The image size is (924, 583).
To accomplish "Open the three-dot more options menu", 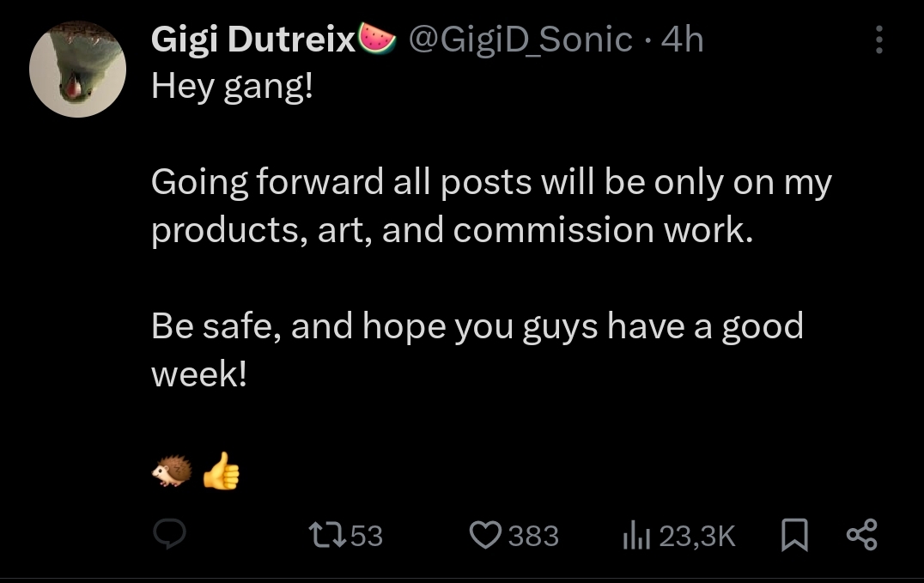I will (878, 39).
